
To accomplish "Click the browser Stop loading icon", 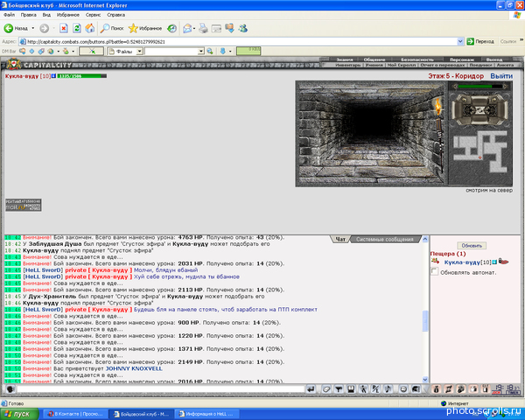I will click(64, 28).
